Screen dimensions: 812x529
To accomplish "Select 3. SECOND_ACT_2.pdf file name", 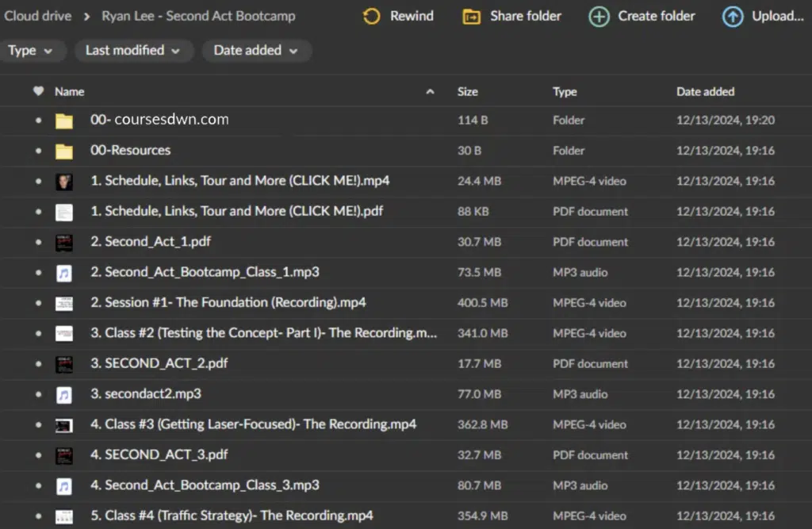I will (159, 364).
